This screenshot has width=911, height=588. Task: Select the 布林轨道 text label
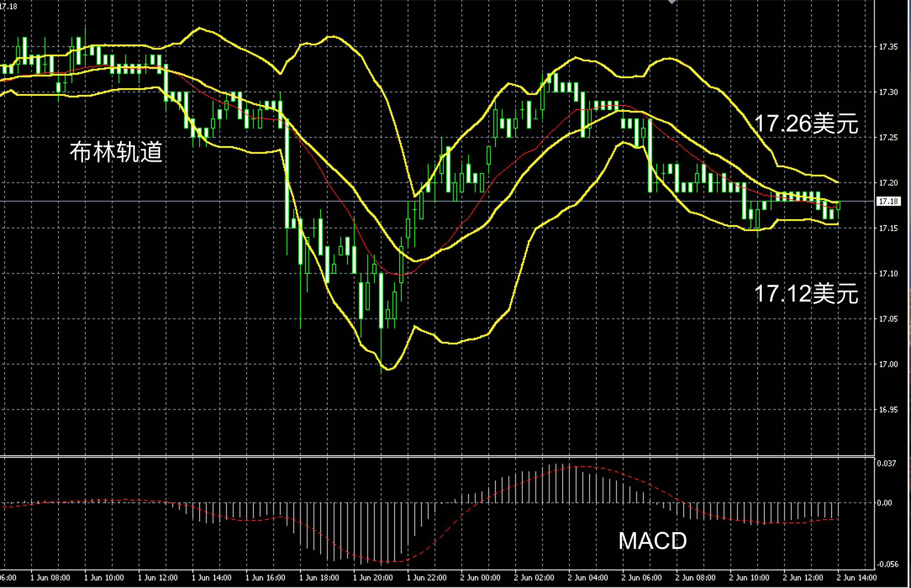pos(116,152)
